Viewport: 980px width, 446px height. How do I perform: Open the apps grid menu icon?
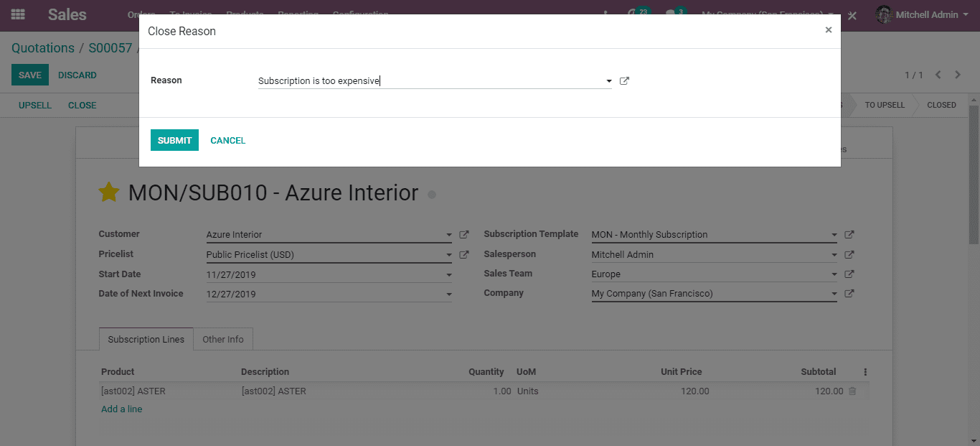tap(18, 14)
